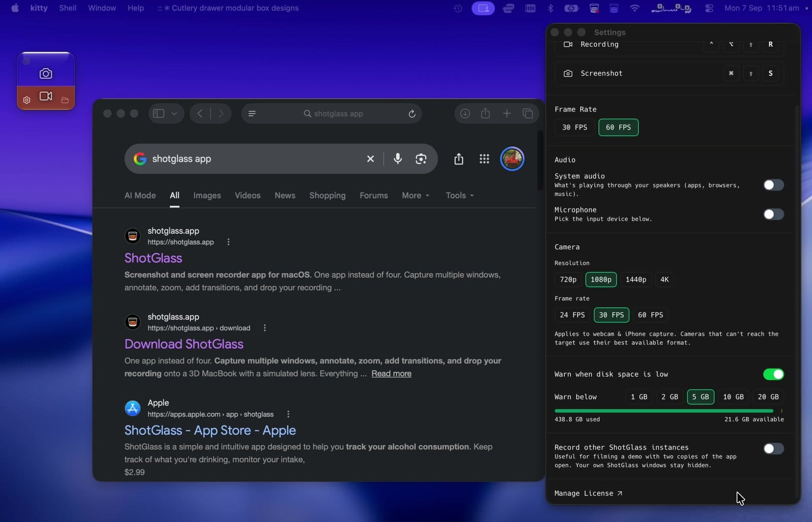Toggle the System audio switch
Image resolution: width=812 pixels, height=522 pixels.
[x=773, y=185]
